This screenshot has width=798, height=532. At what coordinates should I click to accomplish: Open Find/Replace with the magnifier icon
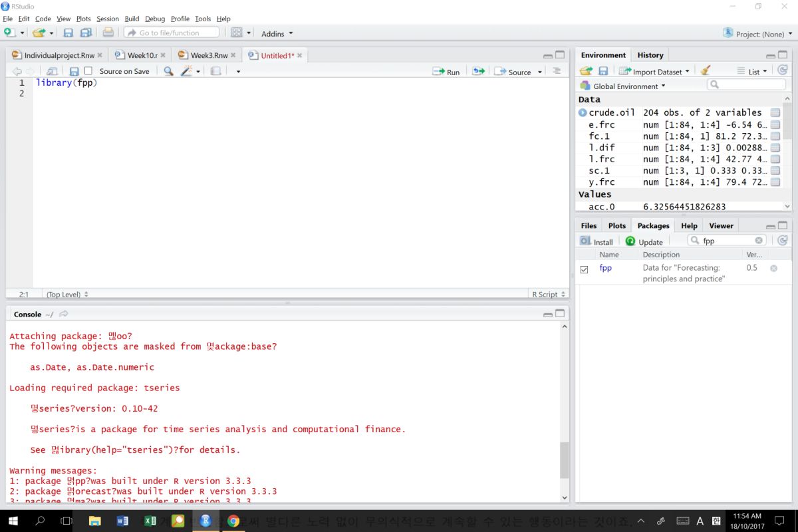tap(168, 71)
